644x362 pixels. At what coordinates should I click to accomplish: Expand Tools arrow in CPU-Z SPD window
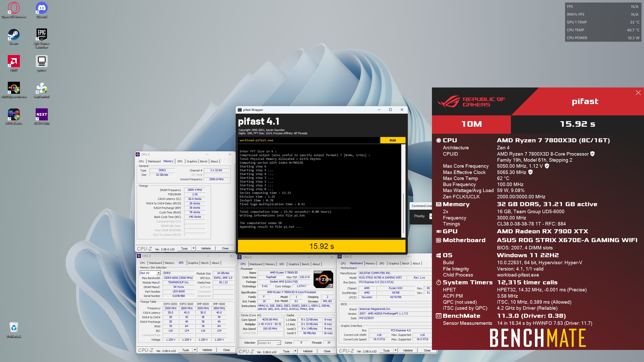pyautogui.click(x=195, y=350)
